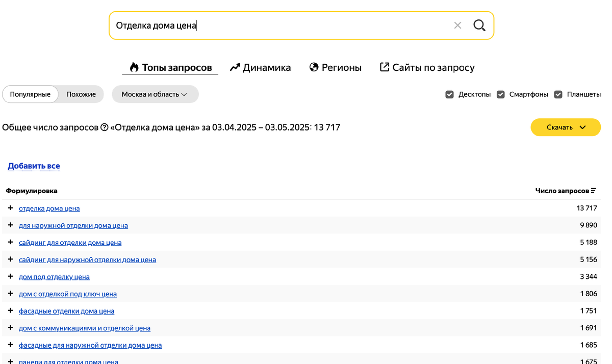
Task: Open the Скачать download dropdown
Action: [566, 127]
